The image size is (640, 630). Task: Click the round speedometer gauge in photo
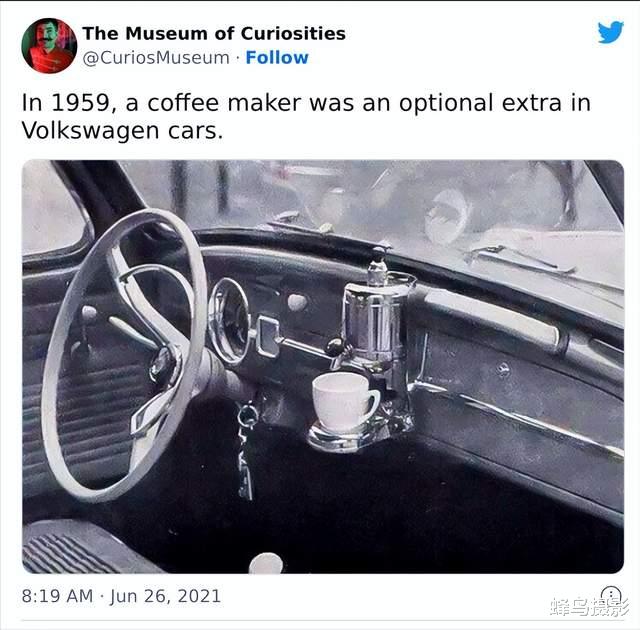[x=229, y=320]
